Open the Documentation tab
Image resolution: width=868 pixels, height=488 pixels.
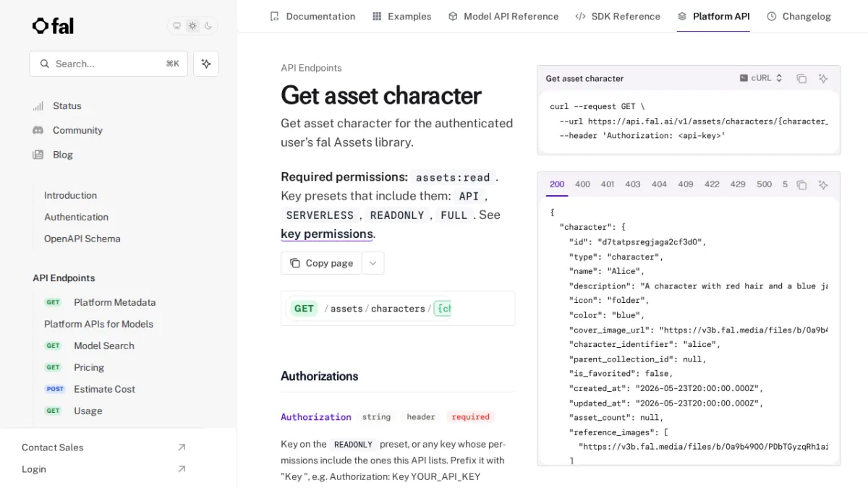(312, 16)
